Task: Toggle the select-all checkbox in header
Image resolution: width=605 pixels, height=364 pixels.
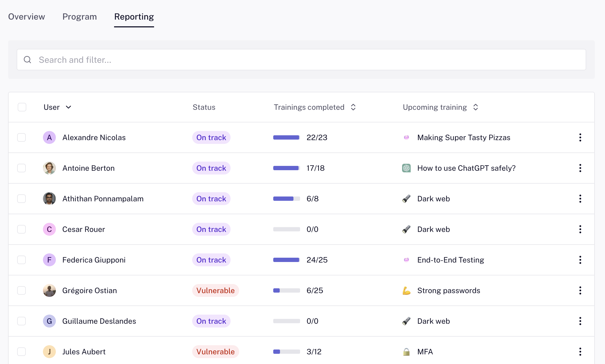Action: click(x=22, y=107)
